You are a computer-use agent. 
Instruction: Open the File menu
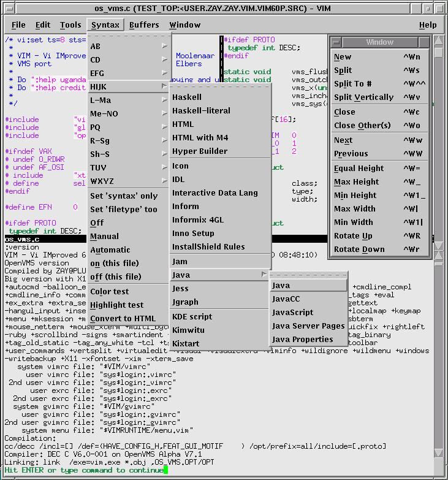[x=18, y=25]
